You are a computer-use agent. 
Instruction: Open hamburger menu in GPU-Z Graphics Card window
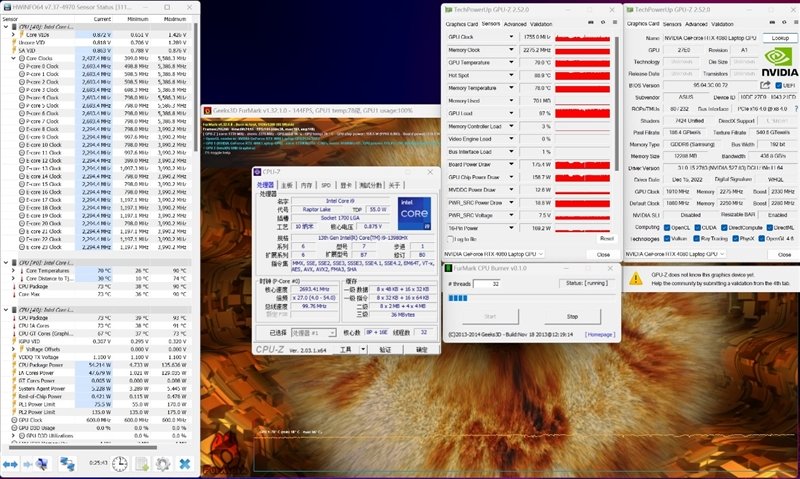[795, 23]
